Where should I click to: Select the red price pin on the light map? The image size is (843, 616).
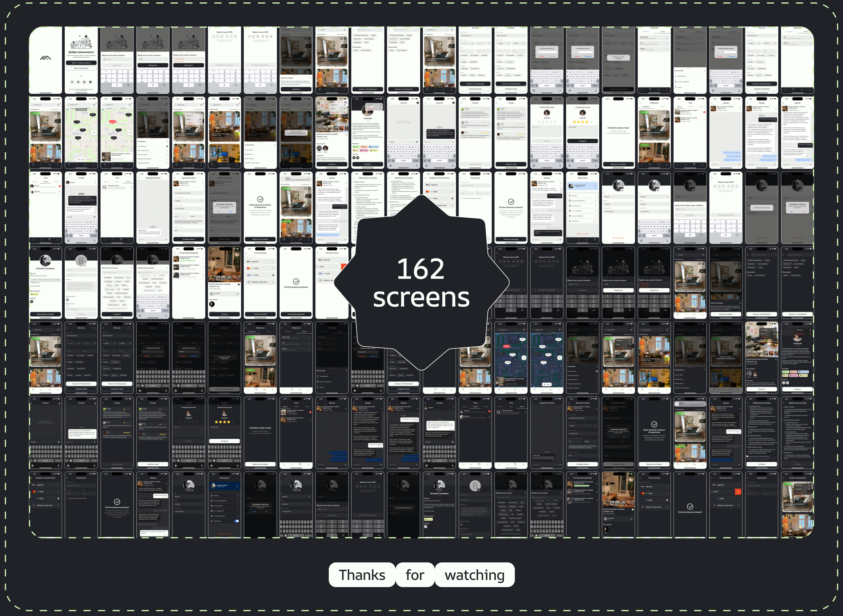tap(113, 122)
